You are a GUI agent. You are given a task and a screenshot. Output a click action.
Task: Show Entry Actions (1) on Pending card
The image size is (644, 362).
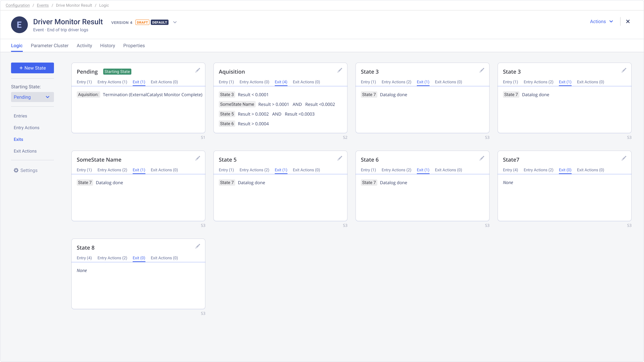click(112, 82)
